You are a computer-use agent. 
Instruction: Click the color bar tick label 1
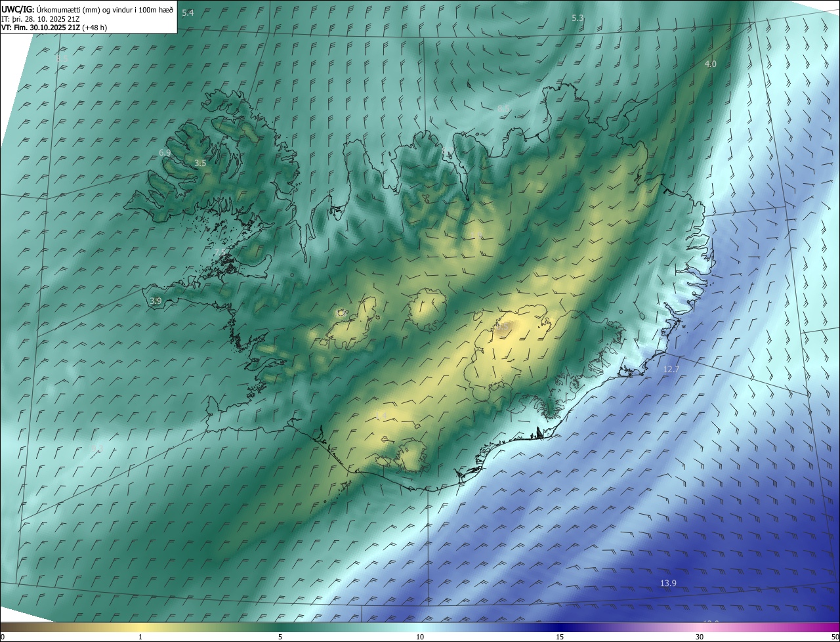click(x=140, y=637)
